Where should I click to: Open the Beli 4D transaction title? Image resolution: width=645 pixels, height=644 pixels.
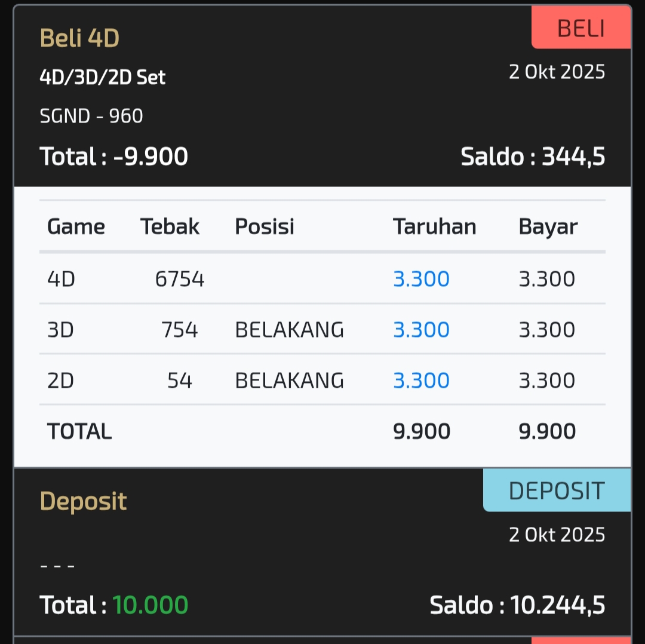79,38
